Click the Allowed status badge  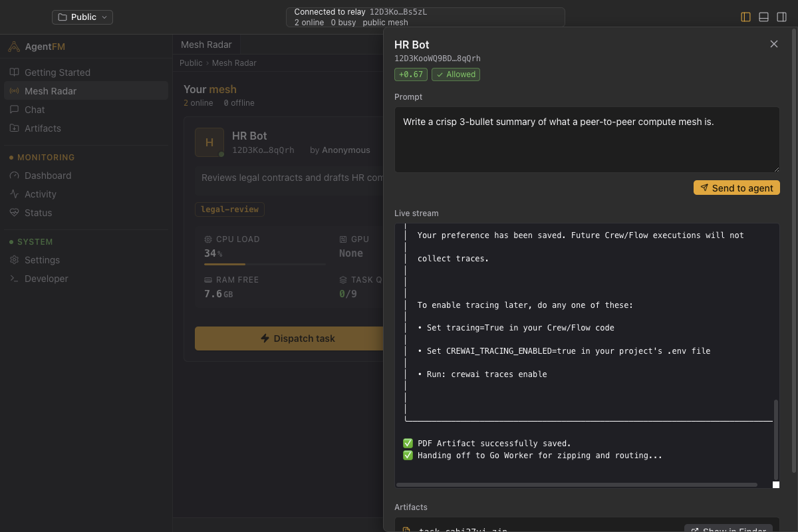pos(456,74)
